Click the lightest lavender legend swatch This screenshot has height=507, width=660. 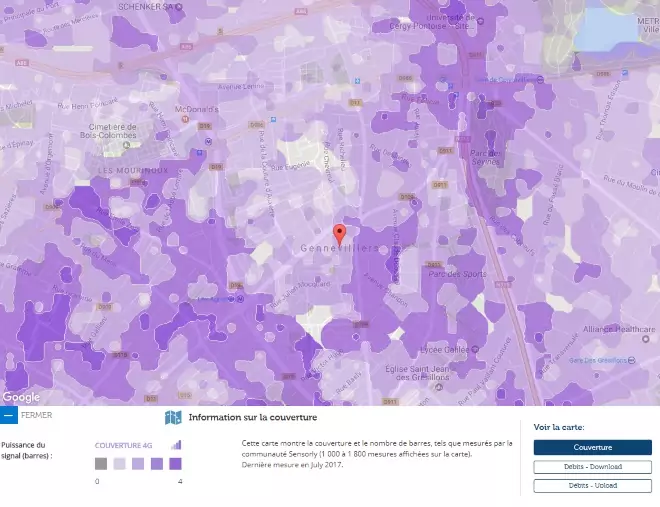(x=120, y=464)
